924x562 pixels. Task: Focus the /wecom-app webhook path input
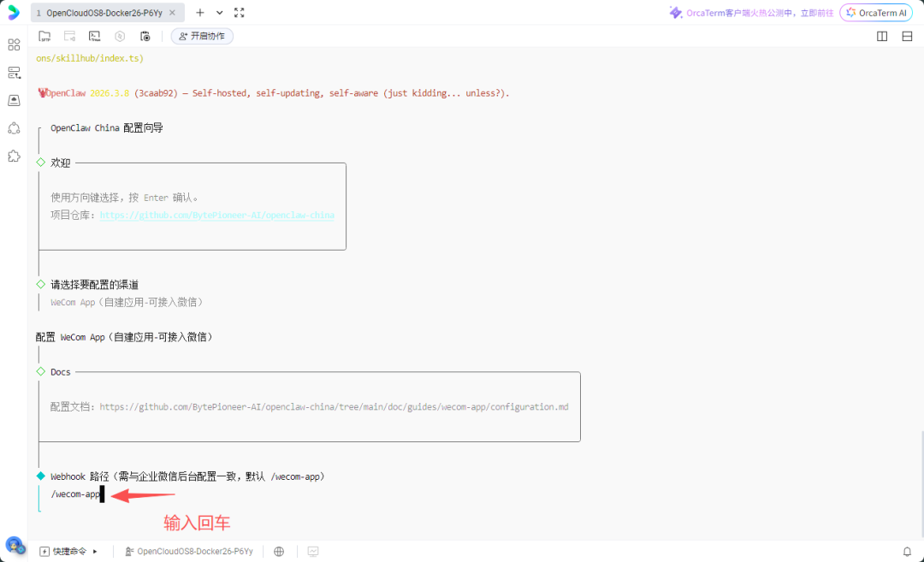point(77,494)
